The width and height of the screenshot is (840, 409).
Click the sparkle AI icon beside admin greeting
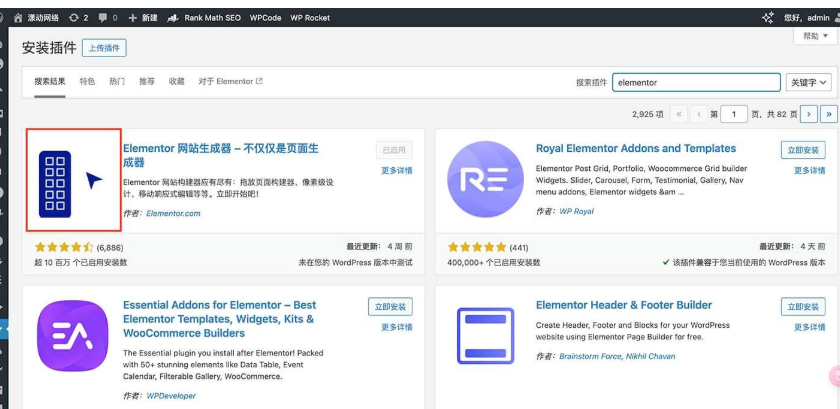click(x=768, y=18)
